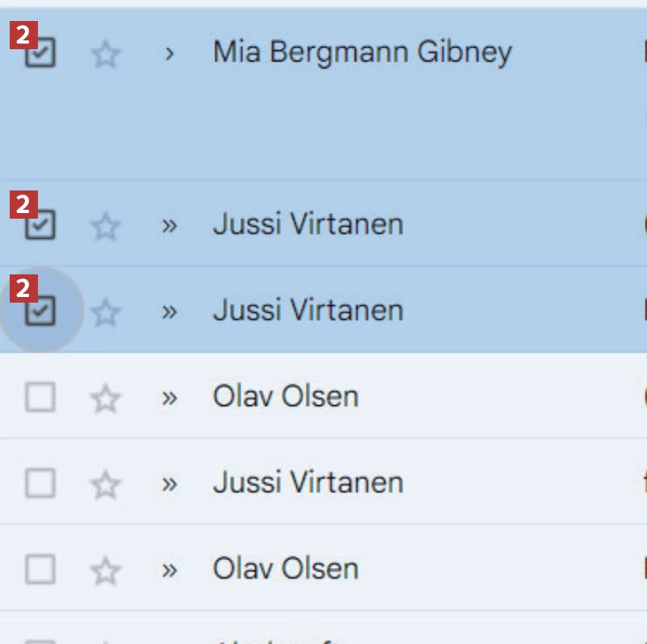This screenshot has height=644, width=647.
Task: Check the lower Olav Olsen email checkbox
Action: (40, 571)
